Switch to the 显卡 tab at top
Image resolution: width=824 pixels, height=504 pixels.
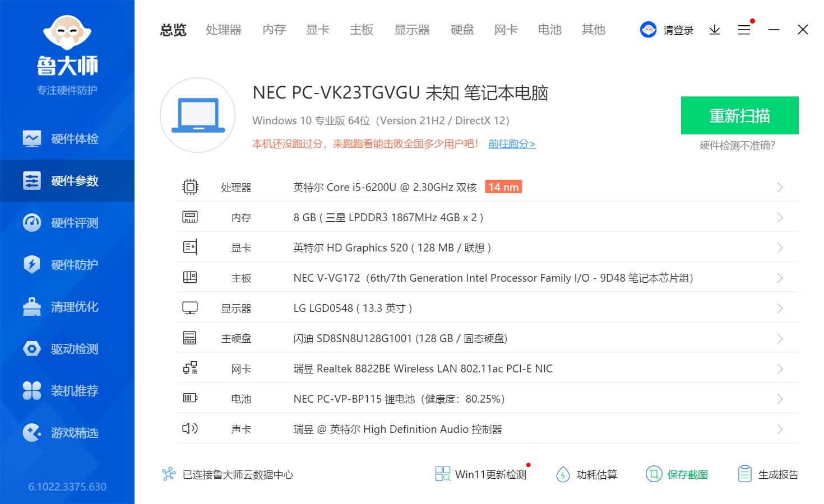(x=318, y=30)
